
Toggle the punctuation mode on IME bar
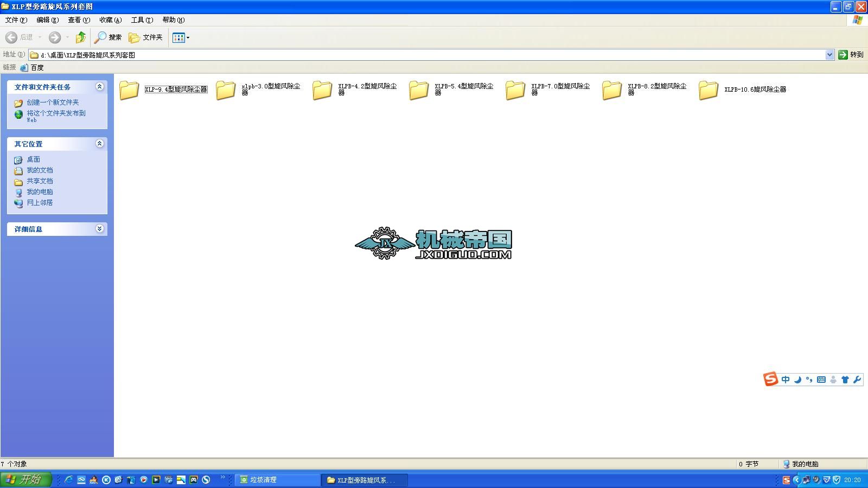[x=809, y=380]
